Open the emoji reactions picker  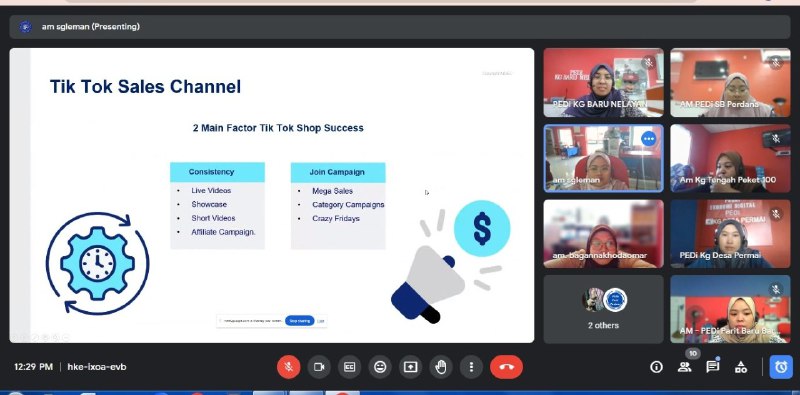(380, 367)
